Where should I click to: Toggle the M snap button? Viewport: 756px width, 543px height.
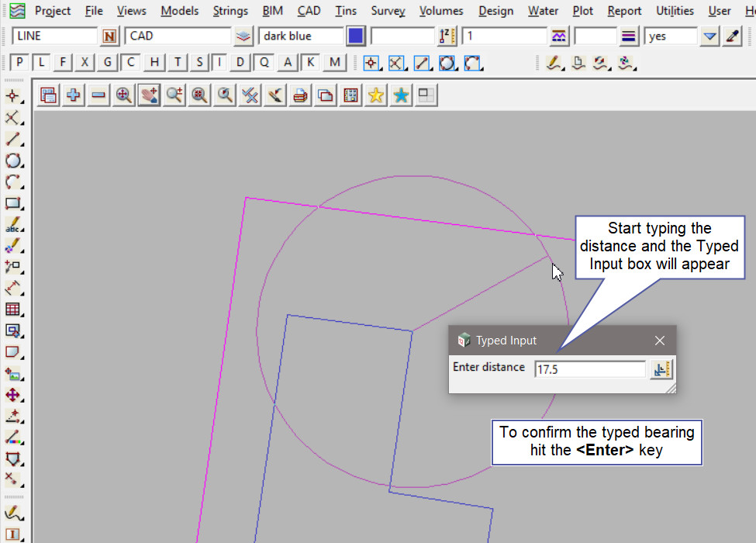334,63
